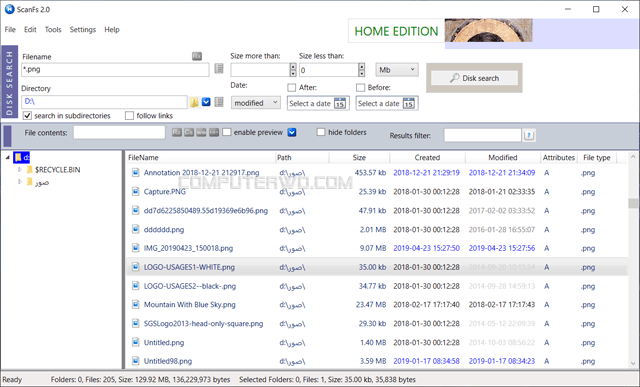Open the File menu
Image resolution: width=640 pixels, height=387 pixels.
tap(10, 30)
